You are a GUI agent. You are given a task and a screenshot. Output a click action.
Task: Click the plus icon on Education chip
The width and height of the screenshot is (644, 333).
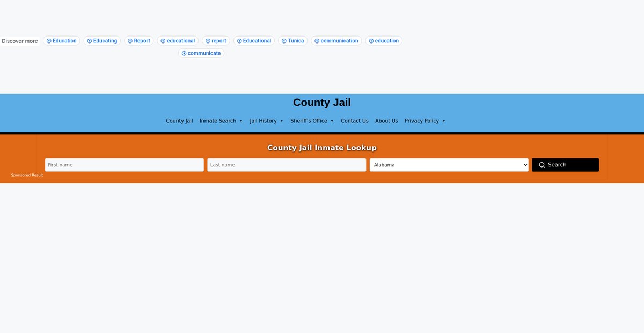[49, 41]
